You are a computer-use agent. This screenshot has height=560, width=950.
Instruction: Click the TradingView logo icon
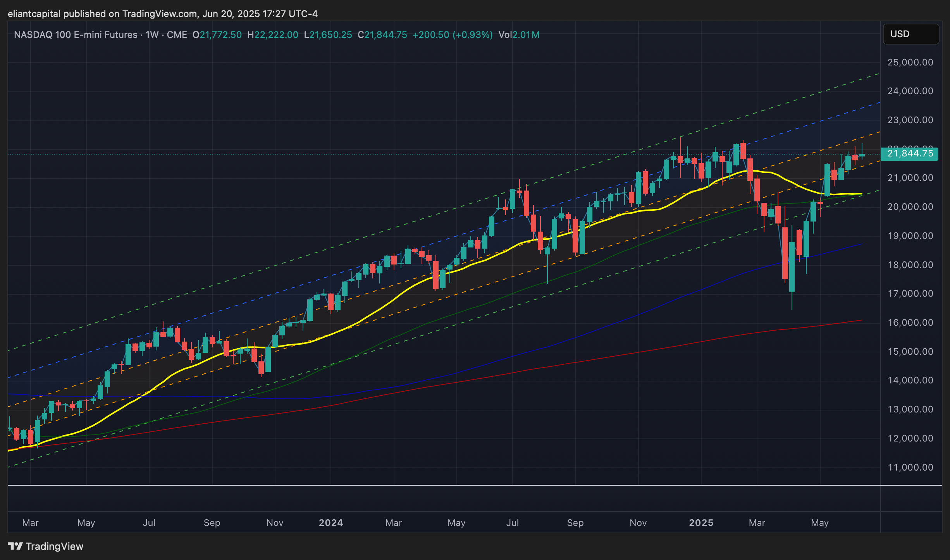[x=15, y=546]
